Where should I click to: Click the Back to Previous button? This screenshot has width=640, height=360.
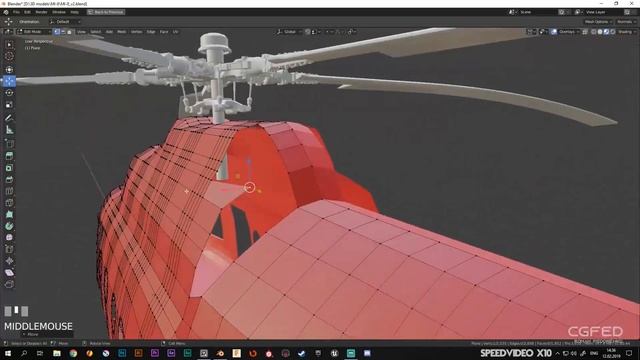coord(106,12)
